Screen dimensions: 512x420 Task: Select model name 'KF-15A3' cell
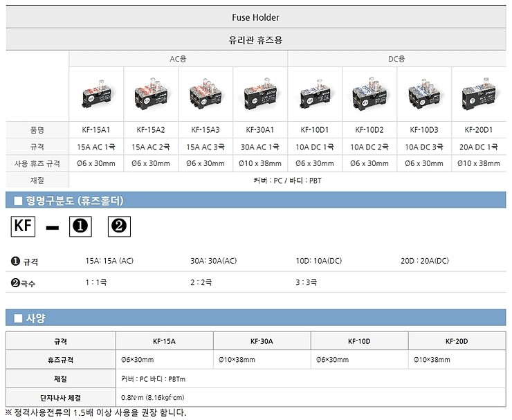[205, 130]
